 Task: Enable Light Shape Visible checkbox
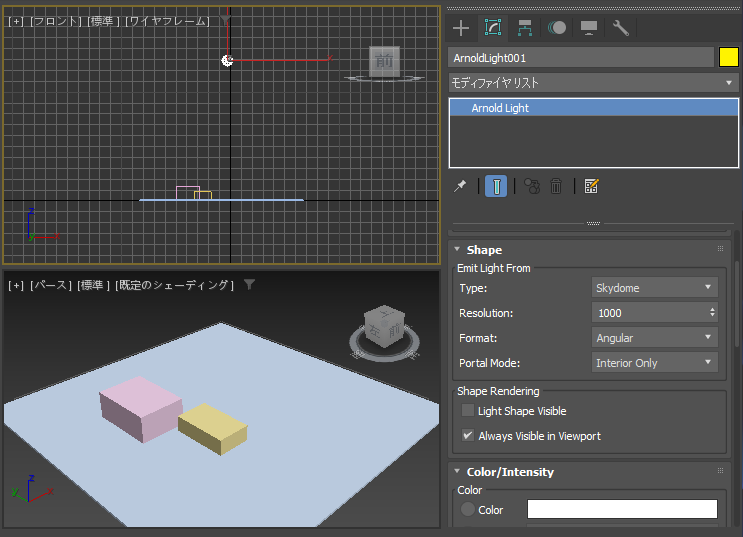click(468, 410)
